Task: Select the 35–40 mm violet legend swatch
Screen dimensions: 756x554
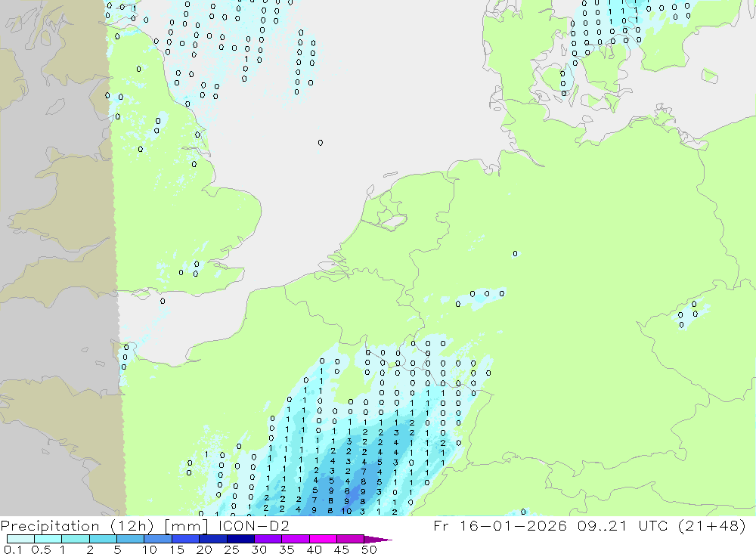Action: pyautogui.click(x=295, y=539)
